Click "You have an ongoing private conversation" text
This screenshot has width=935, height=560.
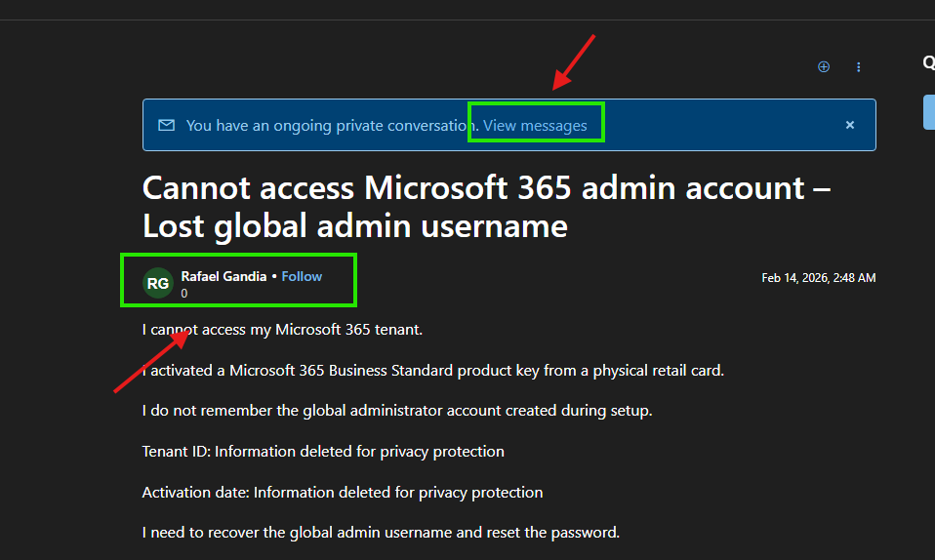coord(333,126)
